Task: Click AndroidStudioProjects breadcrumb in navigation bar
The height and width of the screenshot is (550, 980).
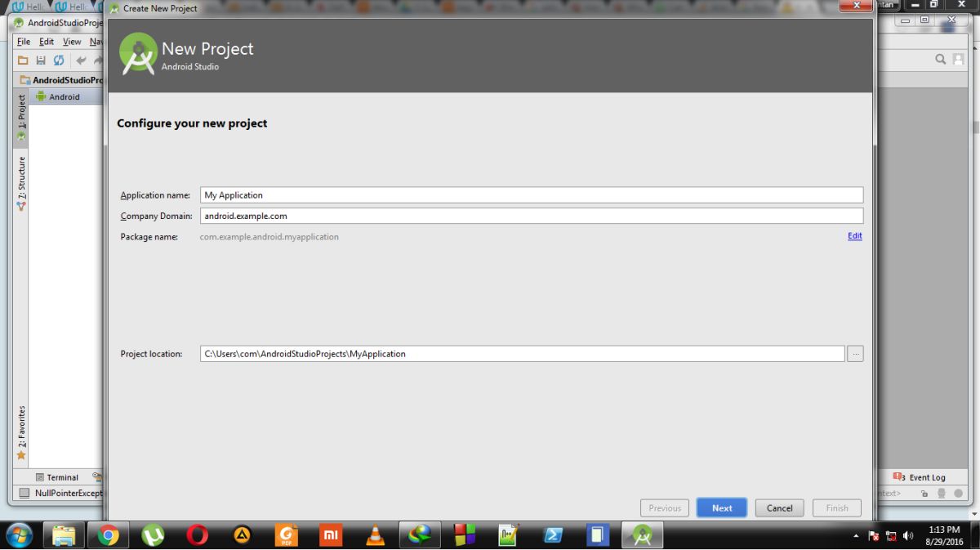Action: [62, 80]
